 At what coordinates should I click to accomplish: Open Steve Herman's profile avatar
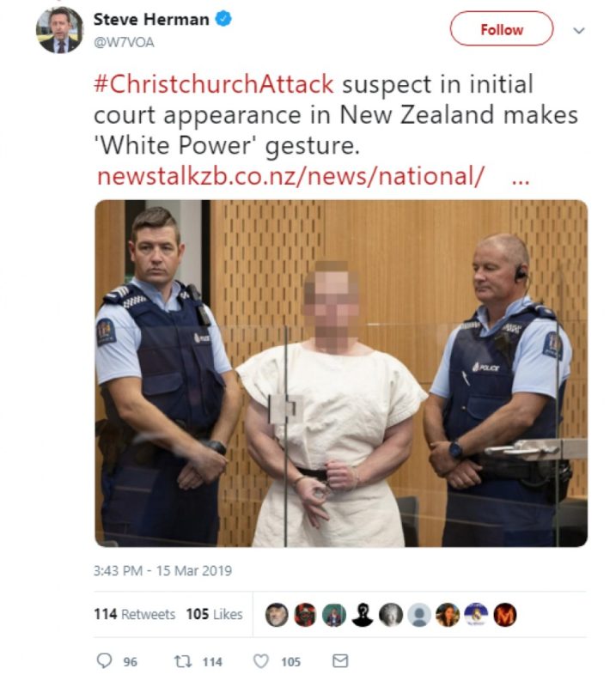tap(59, 30)
